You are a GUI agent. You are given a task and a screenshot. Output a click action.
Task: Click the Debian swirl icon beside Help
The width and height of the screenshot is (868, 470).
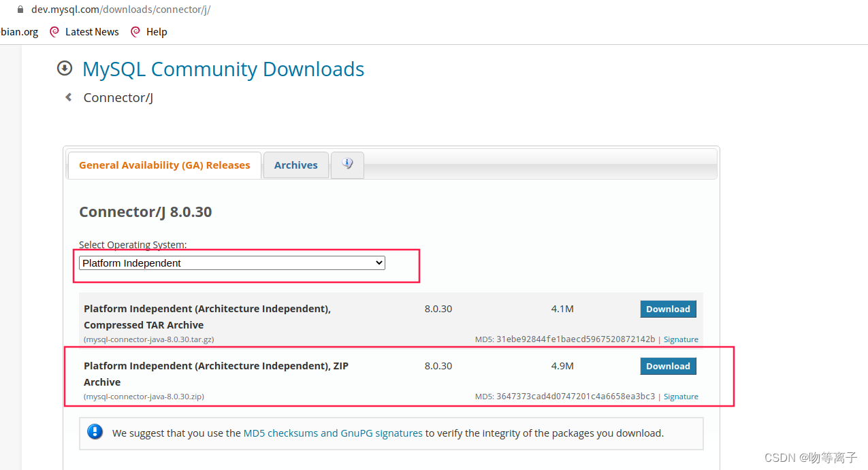pyautogui.click(x=135, y=32)
